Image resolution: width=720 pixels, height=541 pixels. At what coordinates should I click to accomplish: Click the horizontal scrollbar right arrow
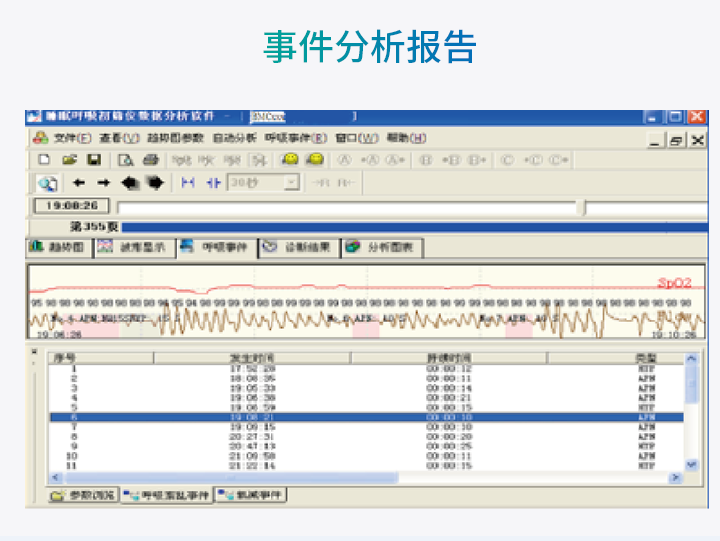[675, 478]
